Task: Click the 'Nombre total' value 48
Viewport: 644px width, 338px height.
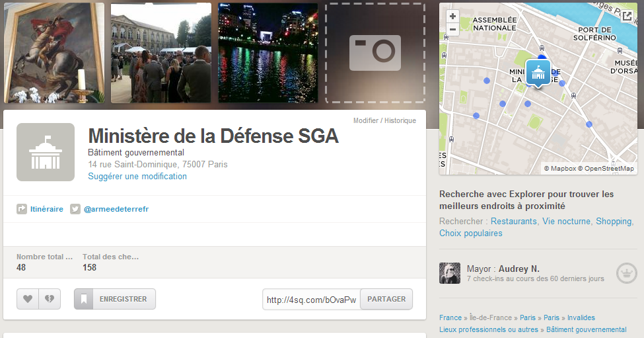Action: [21, 268]
